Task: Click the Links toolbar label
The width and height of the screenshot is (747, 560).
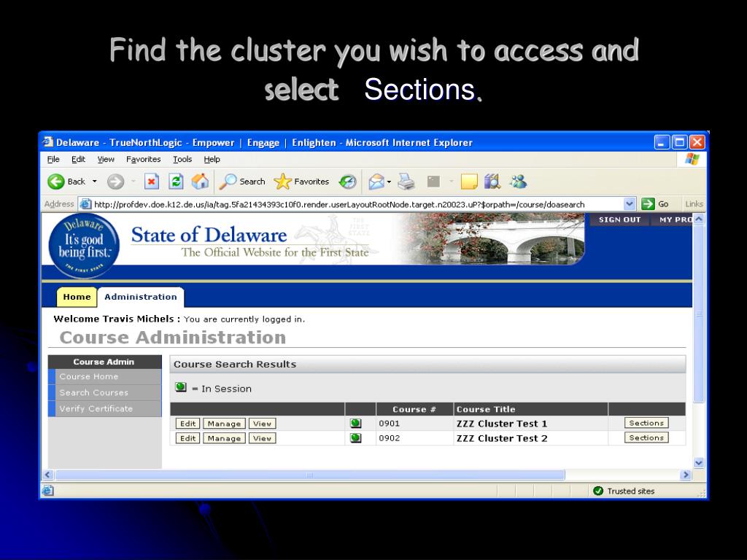Action: (694, 204)
